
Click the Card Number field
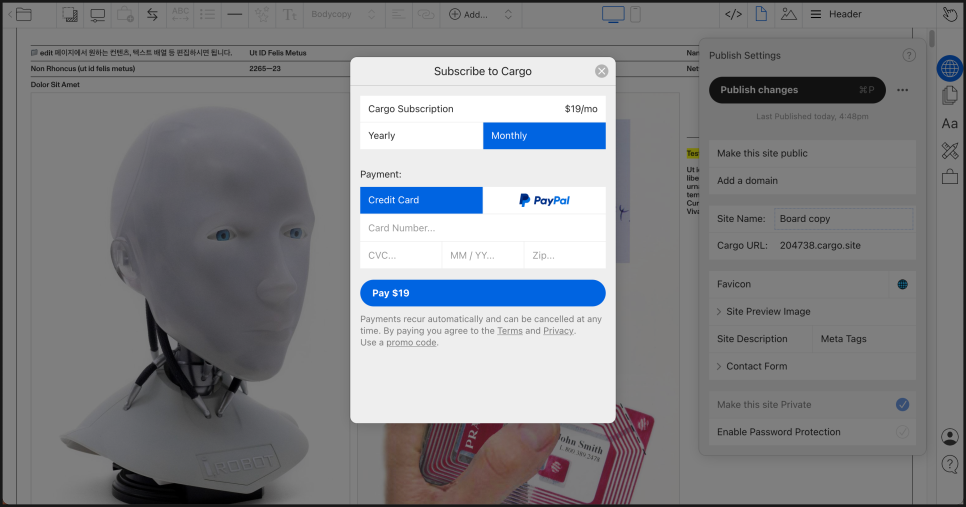pyautogui.click(x=483, y=228)
